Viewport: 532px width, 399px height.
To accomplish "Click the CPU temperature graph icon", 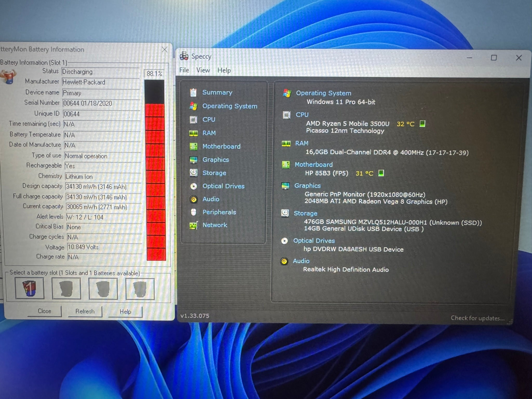I will (422, 124).
